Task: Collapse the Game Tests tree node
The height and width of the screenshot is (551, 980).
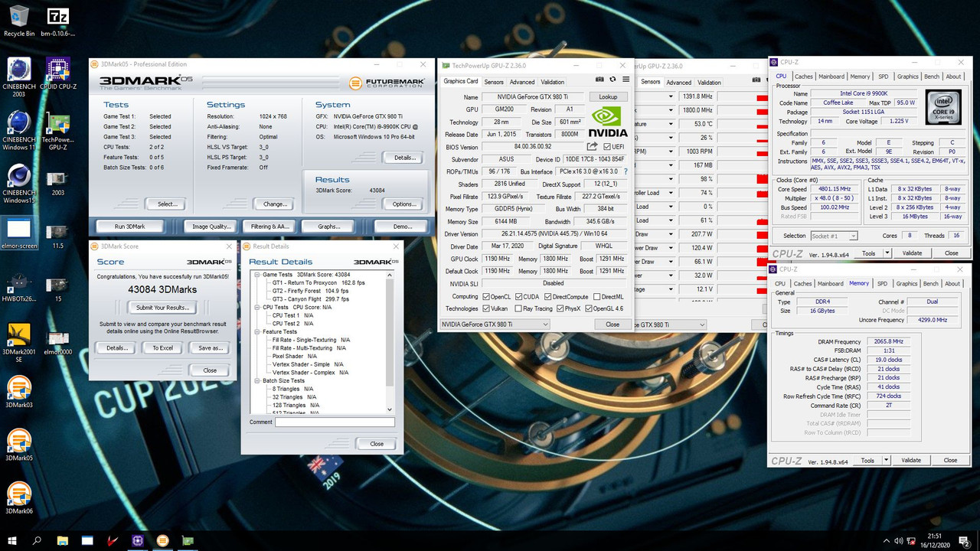Action: 257,274
